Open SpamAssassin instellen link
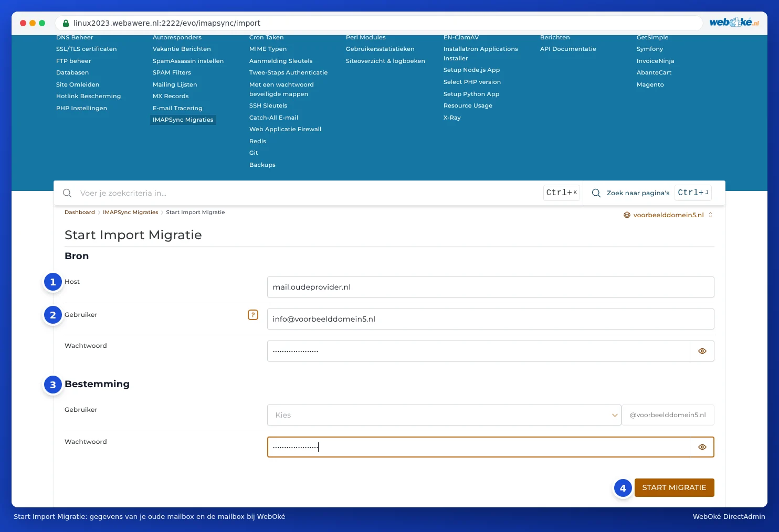779x532 pixels. point(188,61)
